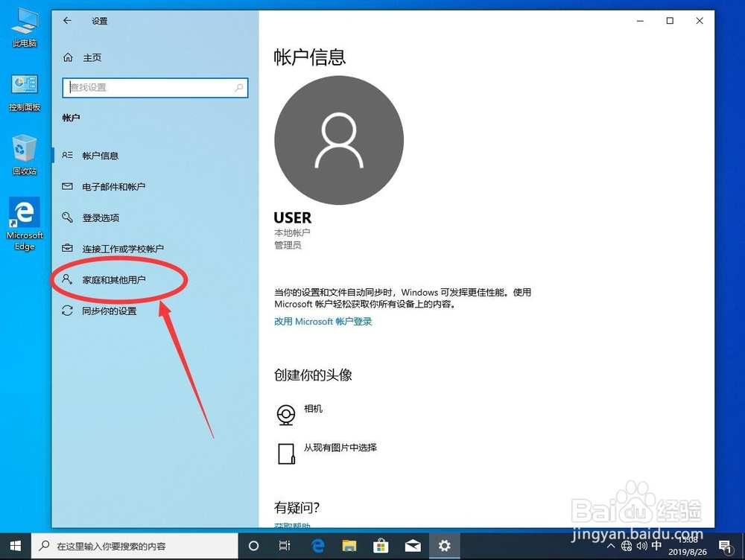Viewport: 745px width, 560px height.
Task: Click the add-person icon for 家庭和其他用户
Action: tap(67, 279)
